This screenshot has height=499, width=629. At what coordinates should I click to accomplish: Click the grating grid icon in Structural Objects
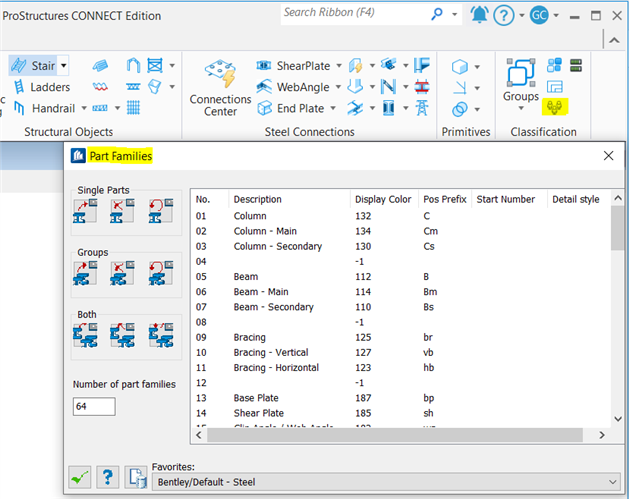click(x=133, y=108)
